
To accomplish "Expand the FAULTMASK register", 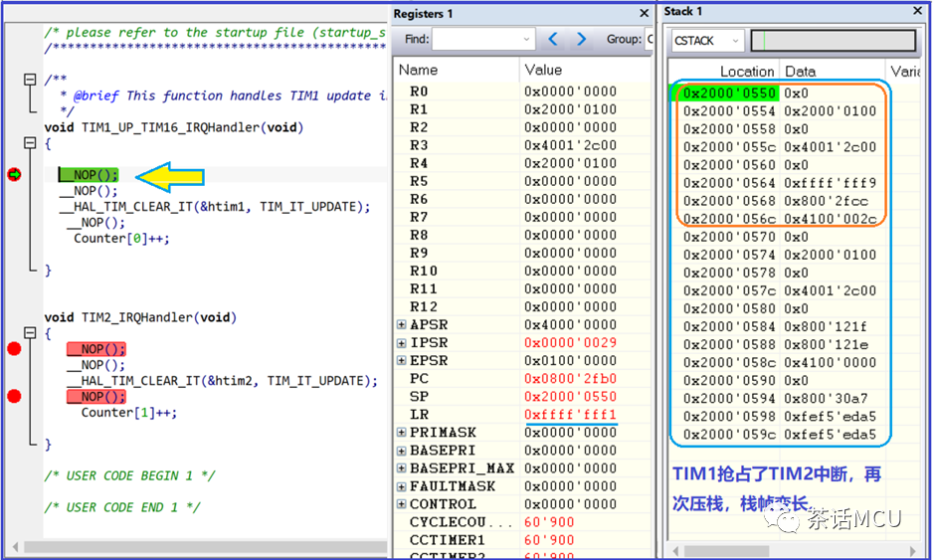I will coord(402,486).
